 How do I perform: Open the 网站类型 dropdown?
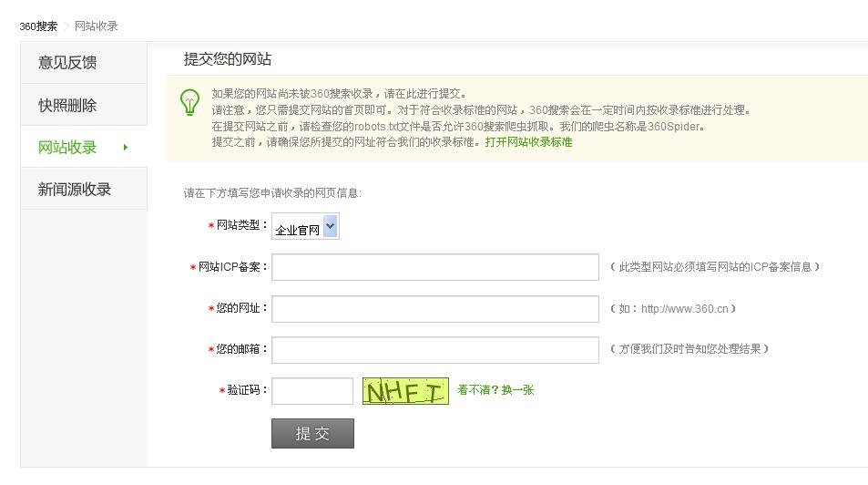[x=306, y=227]
